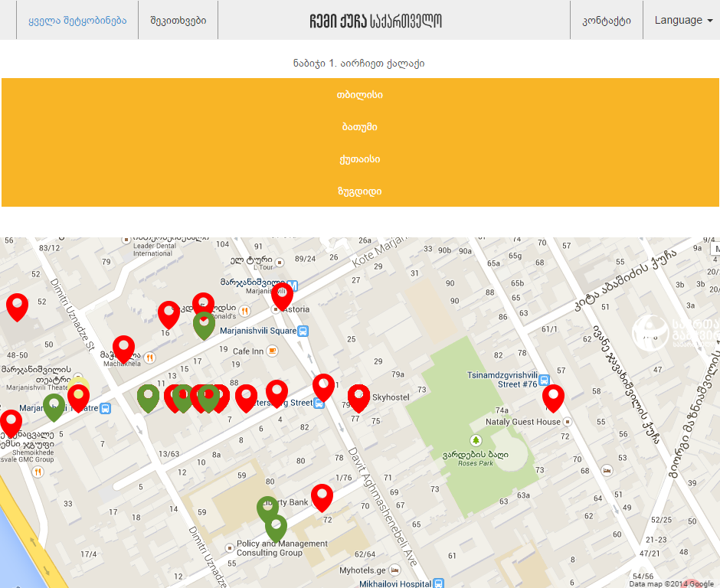Click the ჩემი ქუჩა საქართველო site title
The height and width of the screenshot is (588, 720).
coord(375,21)
